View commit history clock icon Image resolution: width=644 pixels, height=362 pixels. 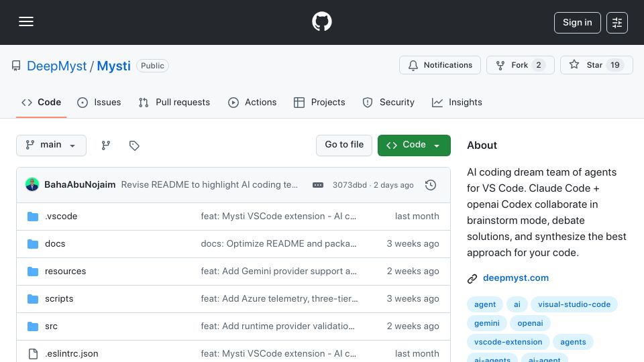pyautogui.click(x=431, y=185)
